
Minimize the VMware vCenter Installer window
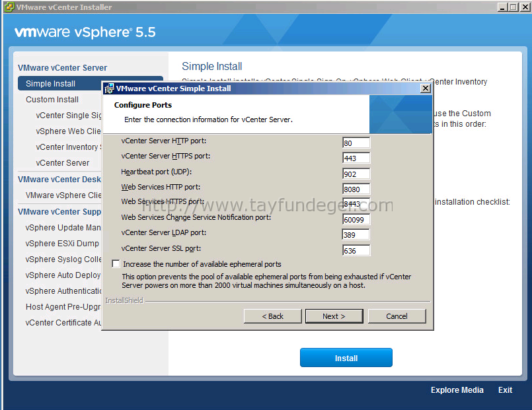click(x=502, y=7)
